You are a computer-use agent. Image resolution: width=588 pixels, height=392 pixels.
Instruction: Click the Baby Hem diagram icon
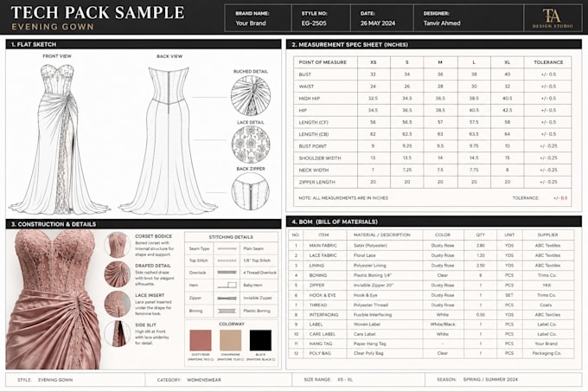point(227,286)
